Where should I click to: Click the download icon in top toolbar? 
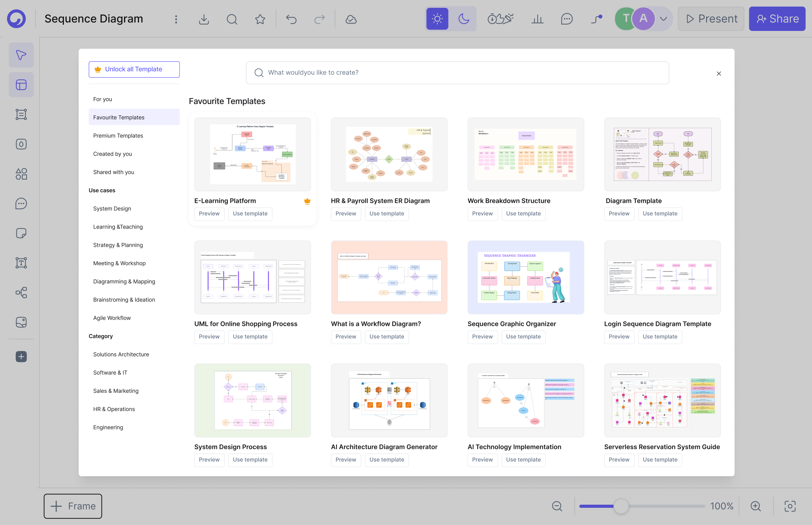coord(204,19)
